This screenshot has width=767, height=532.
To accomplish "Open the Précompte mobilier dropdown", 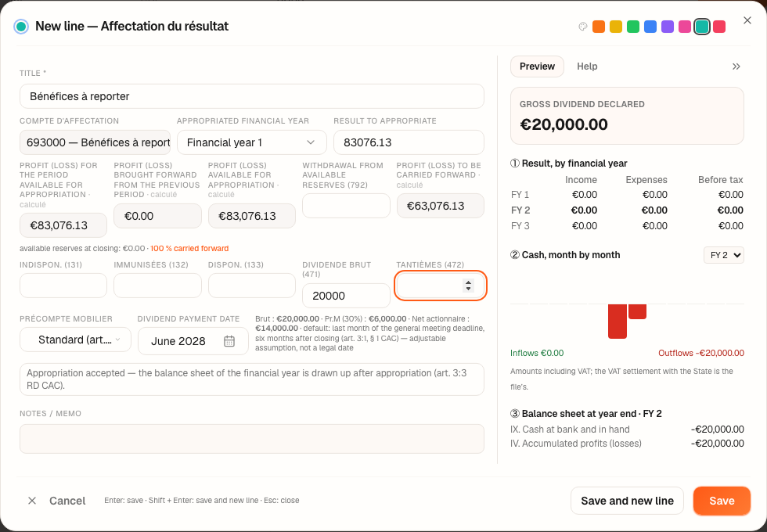I will pyautogui.click(x=75, y=340).
